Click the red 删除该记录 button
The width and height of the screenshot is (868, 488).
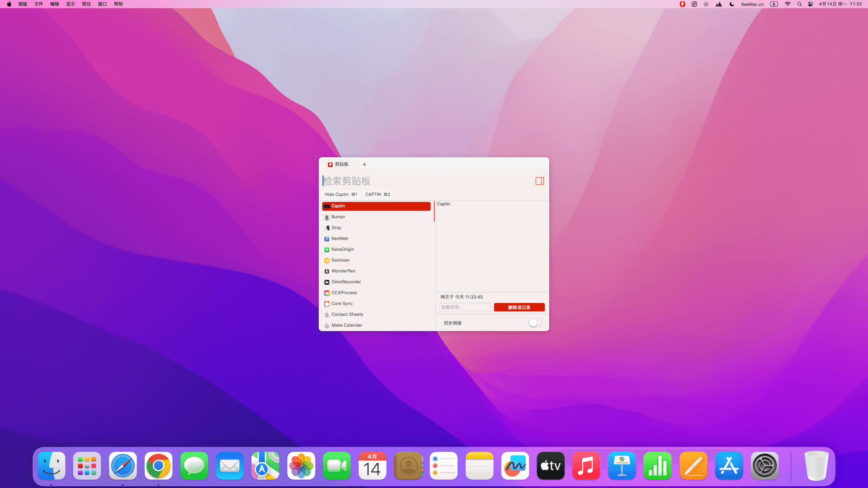click(x=519, y=307)
